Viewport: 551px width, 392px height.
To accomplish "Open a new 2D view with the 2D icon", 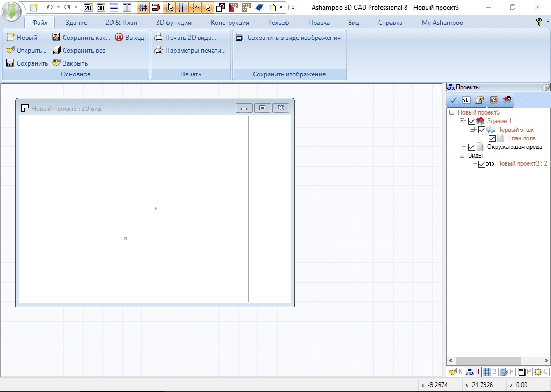I will click(x=88, y=8).
